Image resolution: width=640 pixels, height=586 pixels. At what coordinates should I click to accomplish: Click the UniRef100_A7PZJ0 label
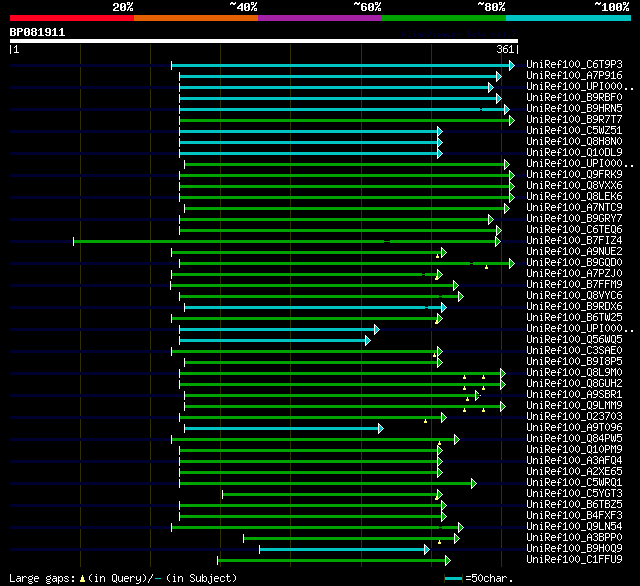(x=574, y=274)
